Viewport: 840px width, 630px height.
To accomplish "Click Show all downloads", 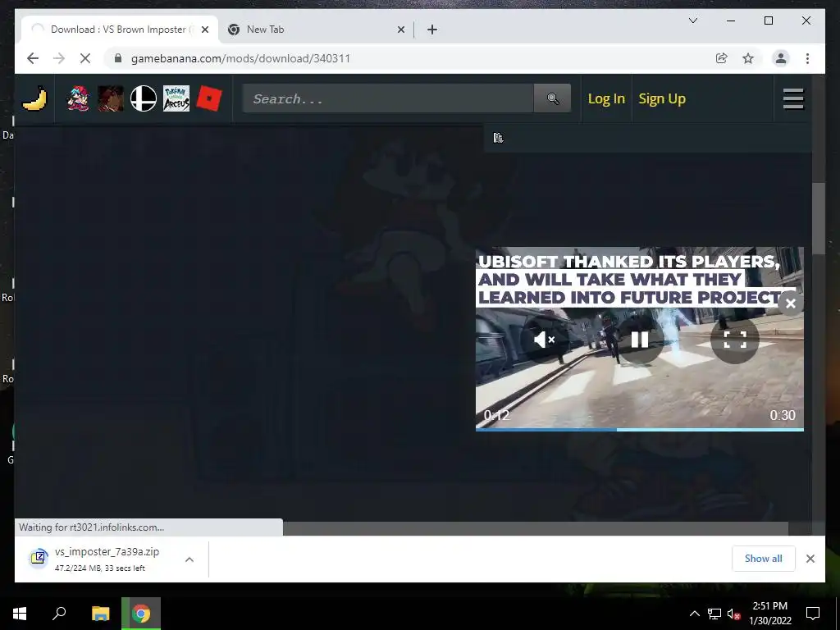I will [764, 559].
